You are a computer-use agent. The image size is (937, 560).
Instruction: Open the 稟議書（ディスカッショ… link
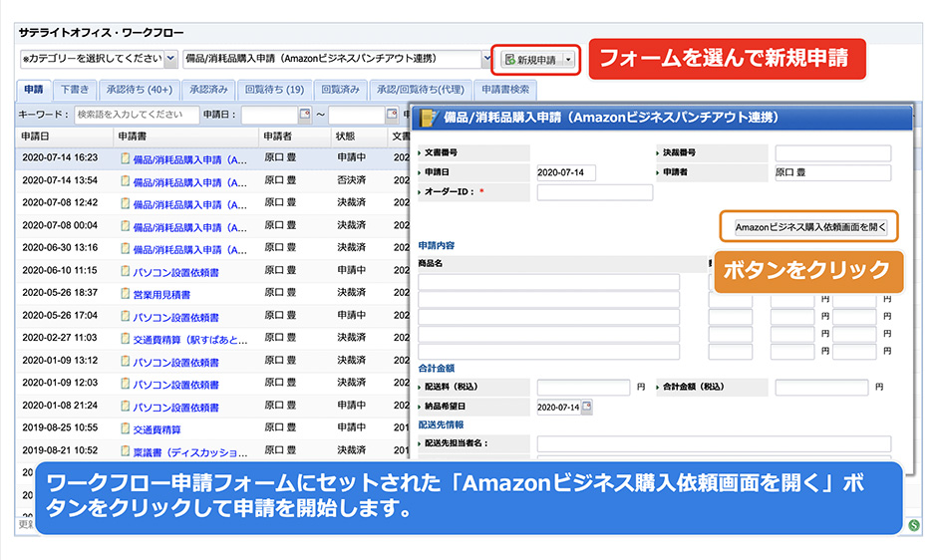190,451
